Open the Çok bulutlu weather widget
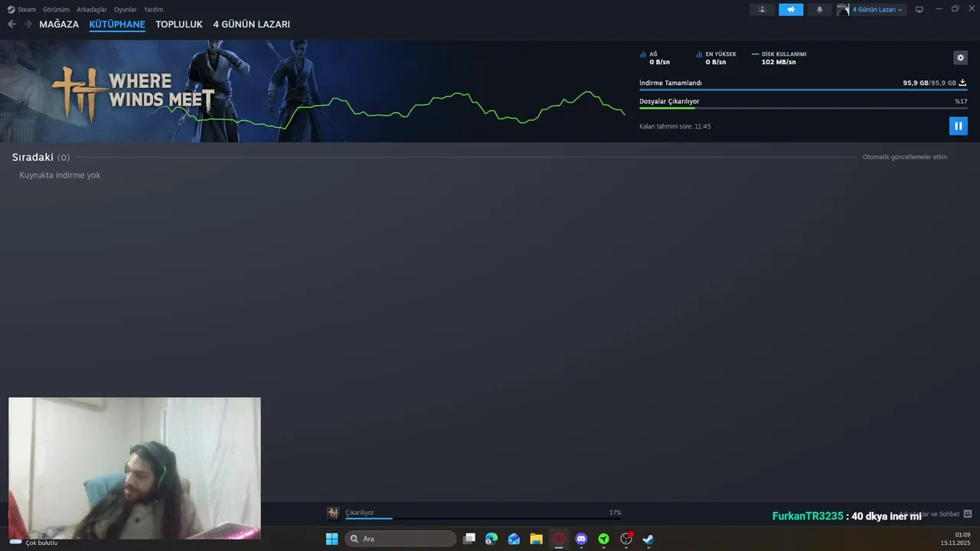980x551 pixels. pyautogui.click(x=34, y=543)
